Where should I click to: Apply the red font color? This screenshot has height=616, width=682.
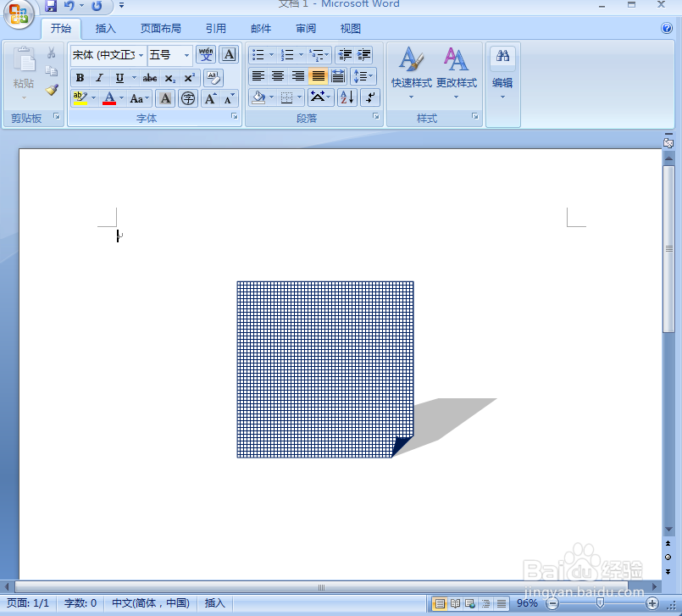click(x=109, y=98)
